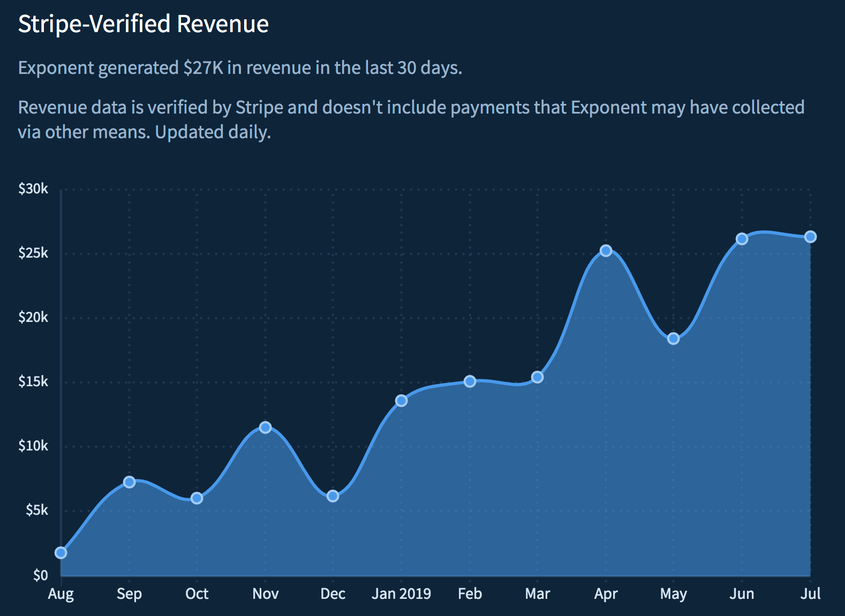Click the Dec data point on the chart

[x=333, y=496]
